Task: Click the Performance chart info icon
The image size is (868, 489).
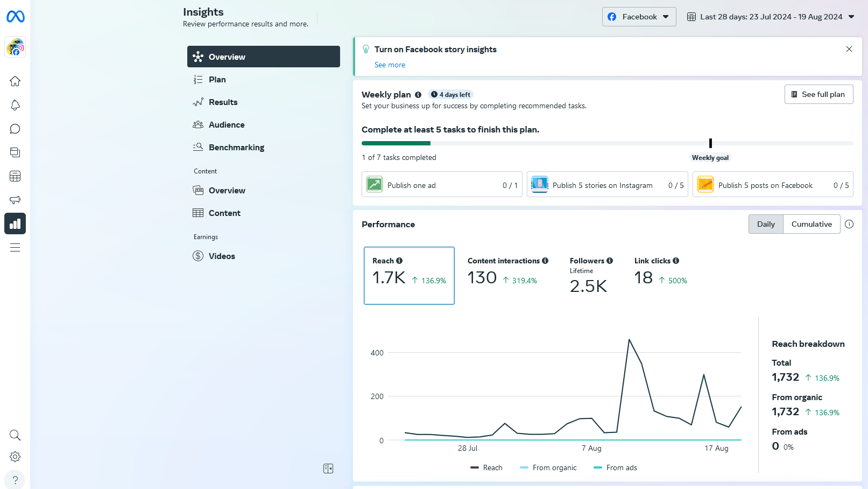Action: pos(849,224)
